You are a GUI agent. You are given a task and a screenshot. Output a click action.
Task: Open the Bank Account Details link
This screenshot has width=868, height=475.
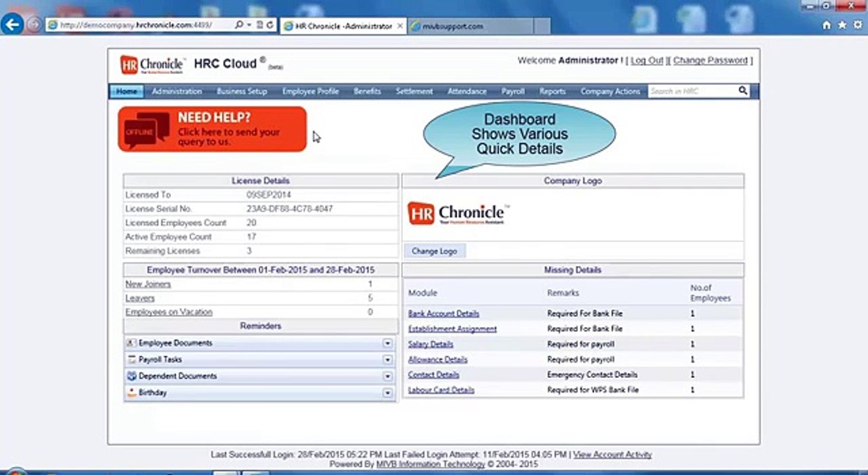443,313
